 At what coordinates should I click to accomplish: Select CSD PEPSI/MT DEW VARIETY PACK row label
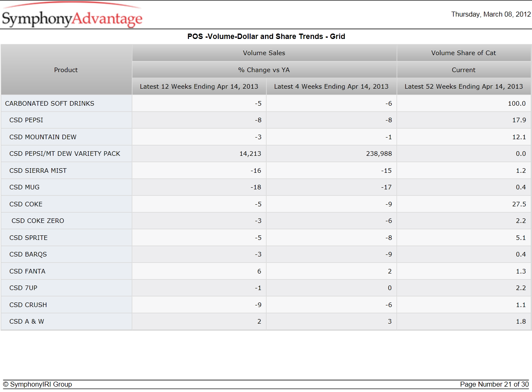(x=65, y=153)
